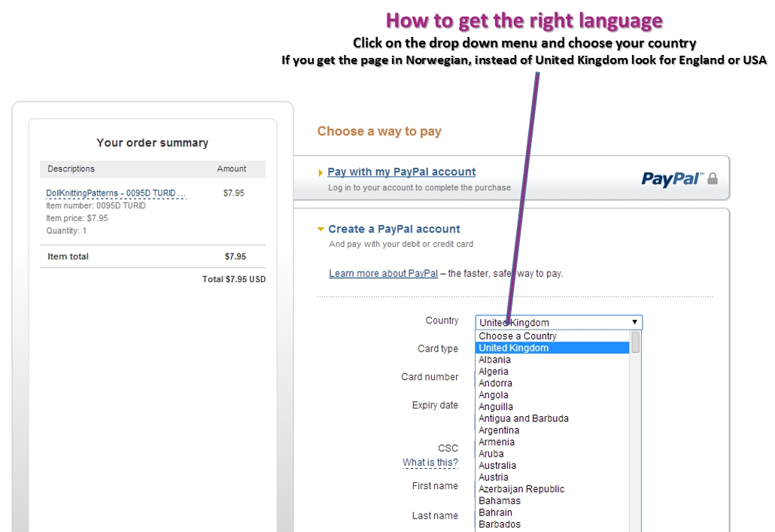Select Azerbaijan Republic in the list

point(552,489)
